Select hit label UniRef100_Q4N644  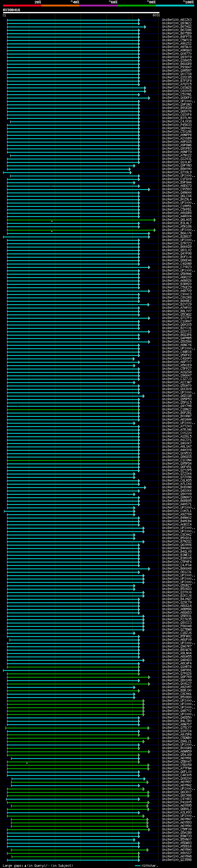[x=177, y=193]
